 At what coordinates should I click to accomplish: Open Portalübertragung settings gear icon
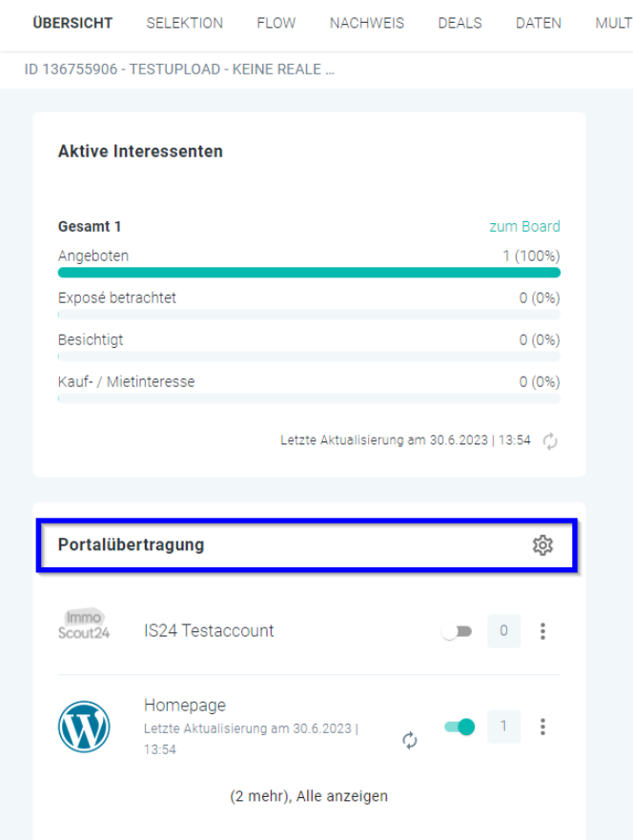point(542,545)
